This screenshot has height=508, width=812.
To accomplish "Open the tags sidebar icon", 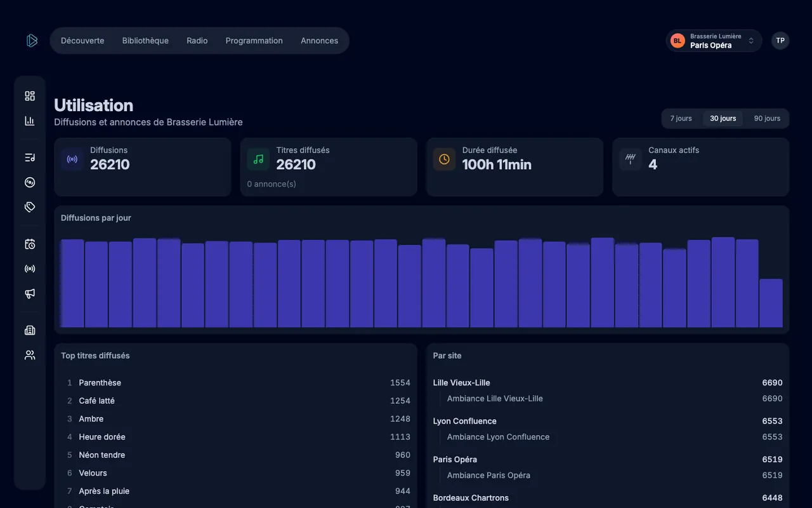I will 30,207.
